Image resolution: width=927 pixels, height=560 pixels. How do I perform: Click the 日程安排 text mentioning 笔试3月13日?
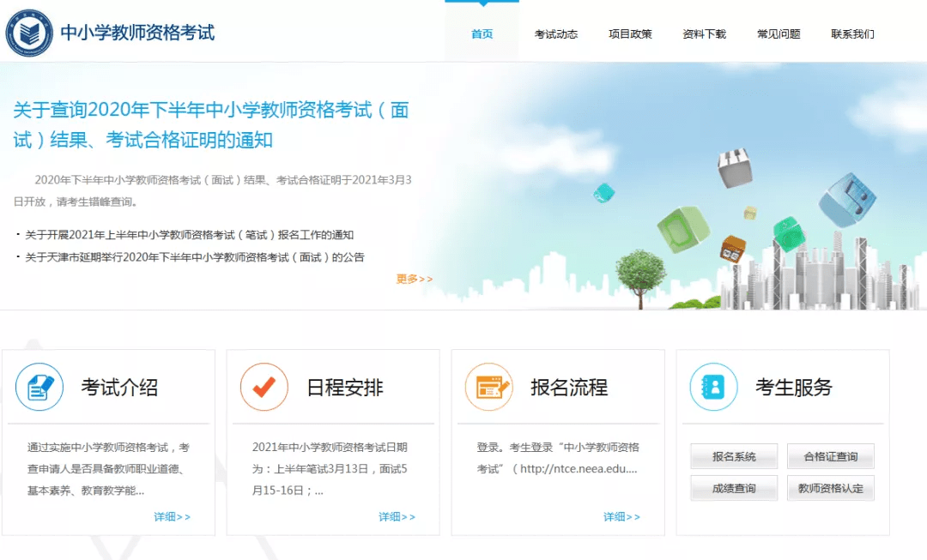pos(330,469)
